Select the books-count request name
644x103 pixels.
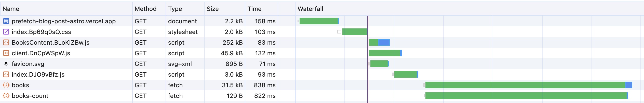[30, 96]
